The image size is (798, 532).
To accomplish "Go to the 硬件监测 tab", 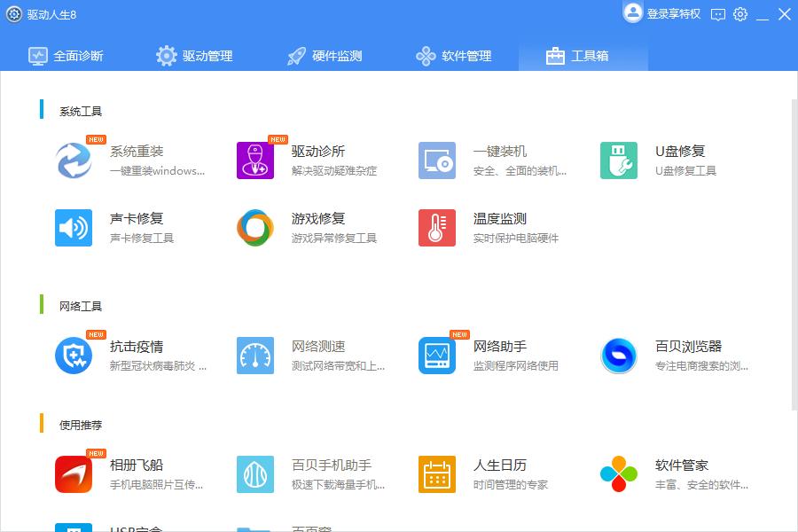I will point(325,56).
